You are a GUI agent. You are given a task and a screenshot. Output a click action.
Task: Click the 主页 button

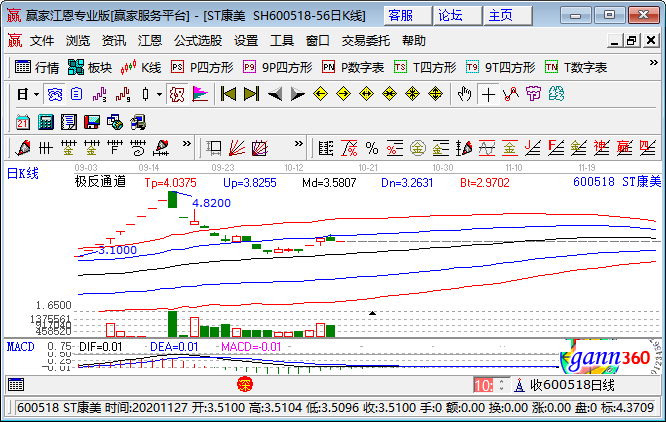click(x=508, y=16)
